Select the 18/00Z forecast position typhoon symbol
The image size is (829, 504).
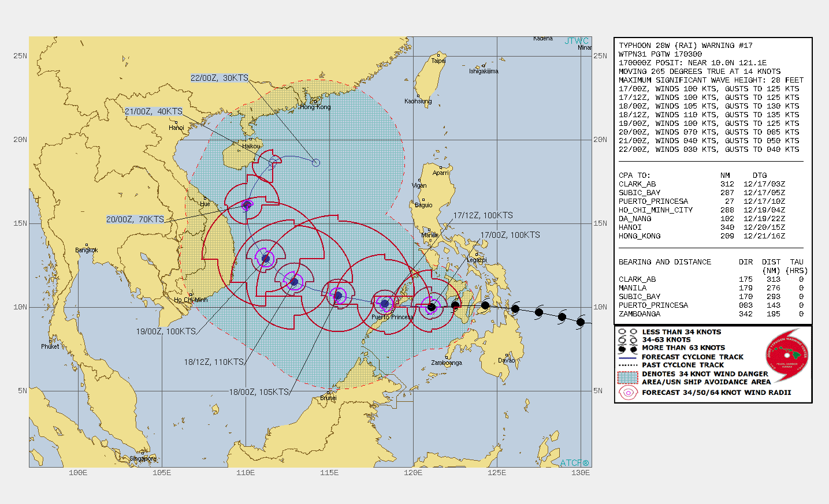click(339, 296)
